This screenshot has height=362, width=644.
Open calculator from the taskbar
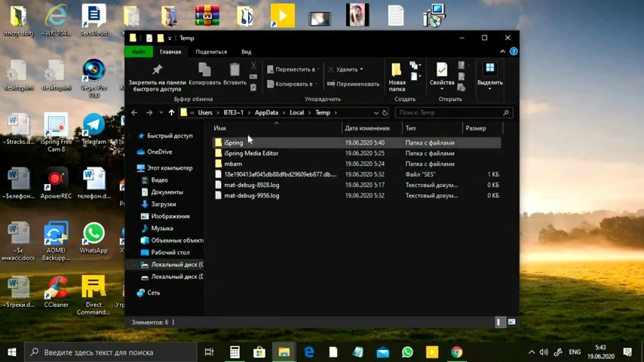coord(235,352)
